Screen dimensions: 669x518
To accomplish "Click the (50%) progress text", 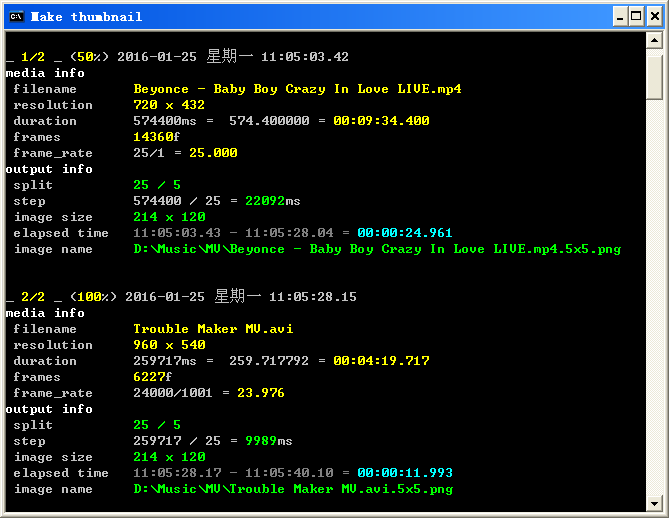I will (x=89, y=57).
